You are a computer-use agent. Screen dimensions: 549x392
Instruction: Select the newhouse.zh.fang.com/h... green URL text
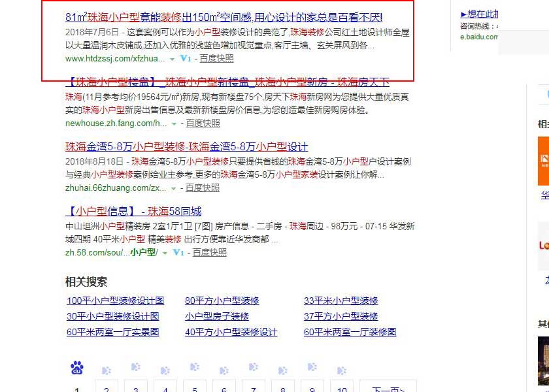click(x=116, y=123)
